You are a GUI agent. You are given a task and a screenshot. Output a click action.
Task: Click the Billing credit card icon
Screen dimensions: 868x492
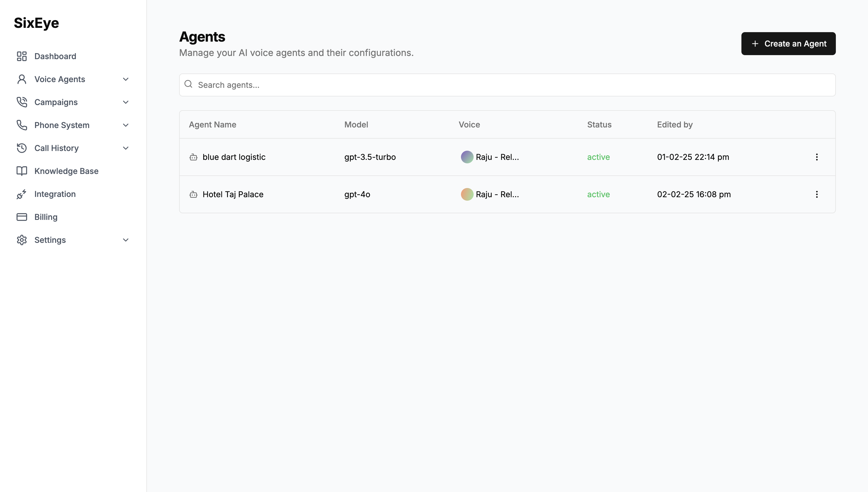pyautogui.click(x=22, y=217)
